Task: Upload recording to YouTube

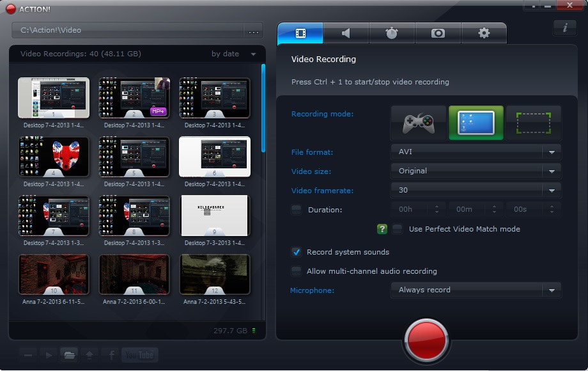Action: pyautogui.click(x=139, y=355)
